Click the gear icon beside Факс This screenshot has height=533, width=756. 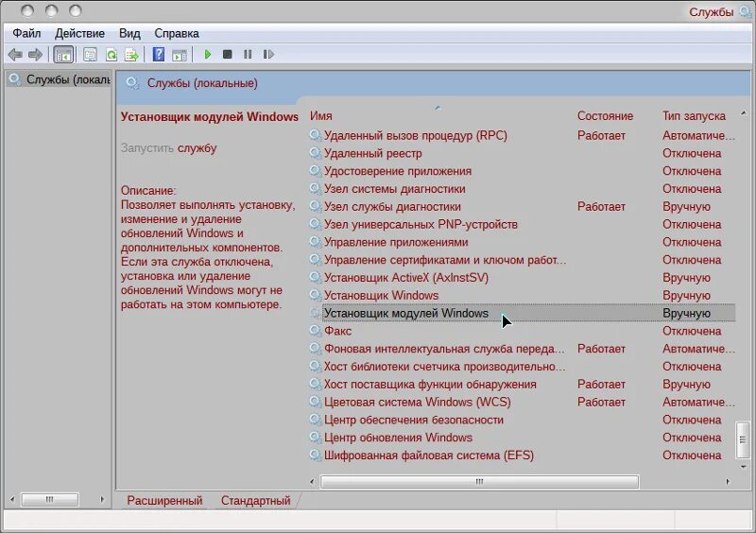tap(316, 331)
